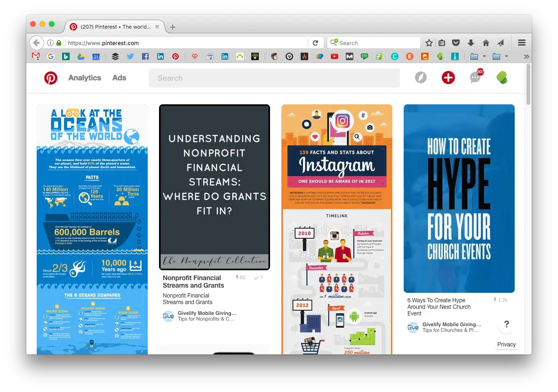Open the Google bookmark icon
Screen dimensions: 558x392
[50, 56]
